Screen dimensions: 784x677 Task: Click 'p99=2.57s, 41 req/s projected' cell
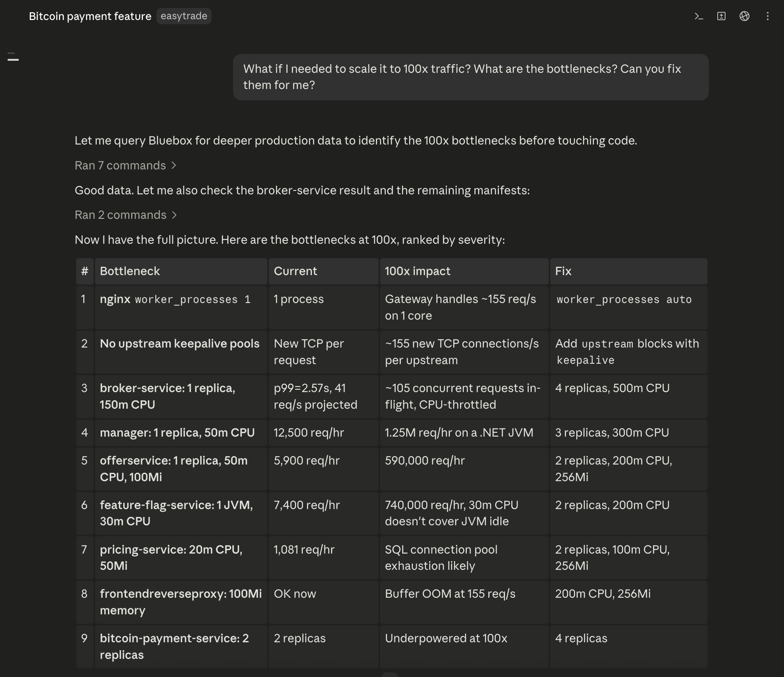pos(324,397)
